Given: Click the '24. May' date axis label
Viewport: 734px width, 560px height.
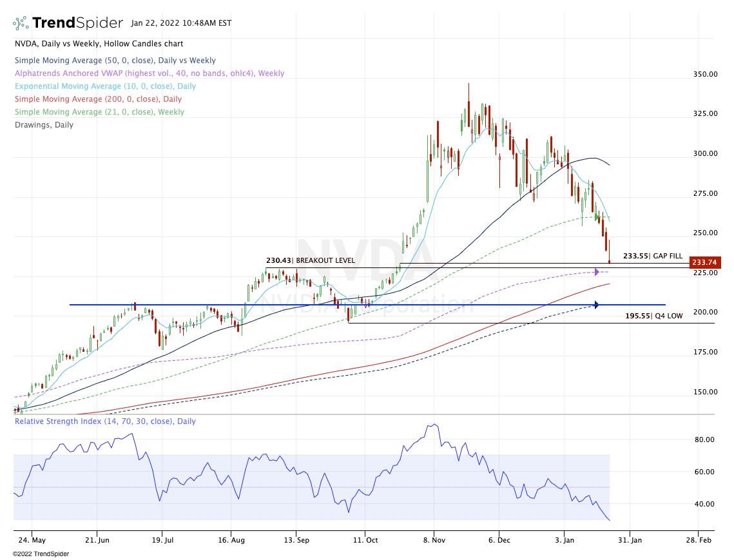Looking at the screenshot, I should [32, 540].
